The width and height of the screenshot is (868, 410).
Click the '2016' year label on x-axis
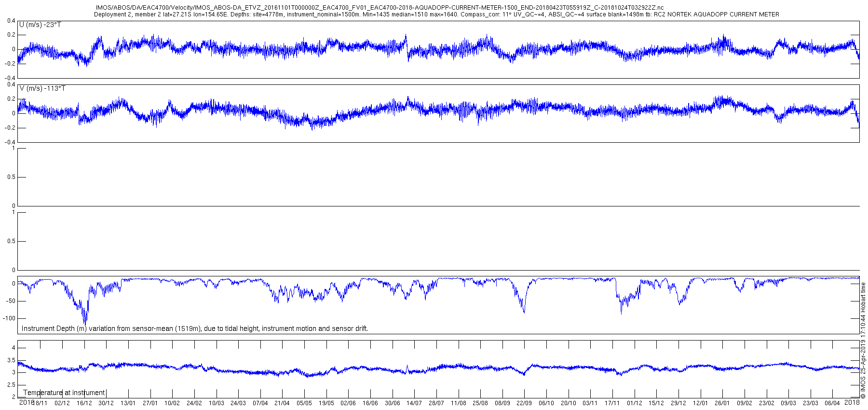[x=27, y=402]
